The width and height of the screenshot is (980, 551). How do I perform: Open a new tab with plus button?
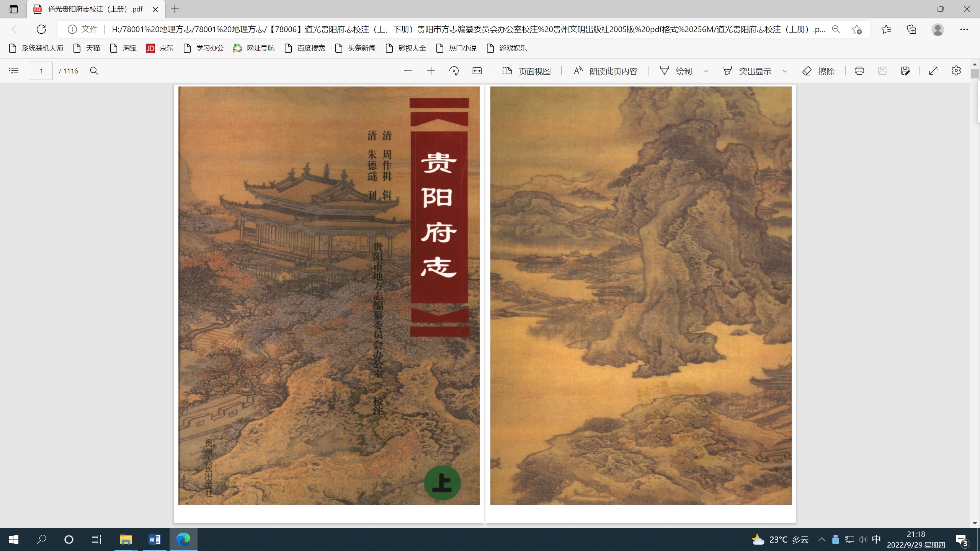coord(175,9)
